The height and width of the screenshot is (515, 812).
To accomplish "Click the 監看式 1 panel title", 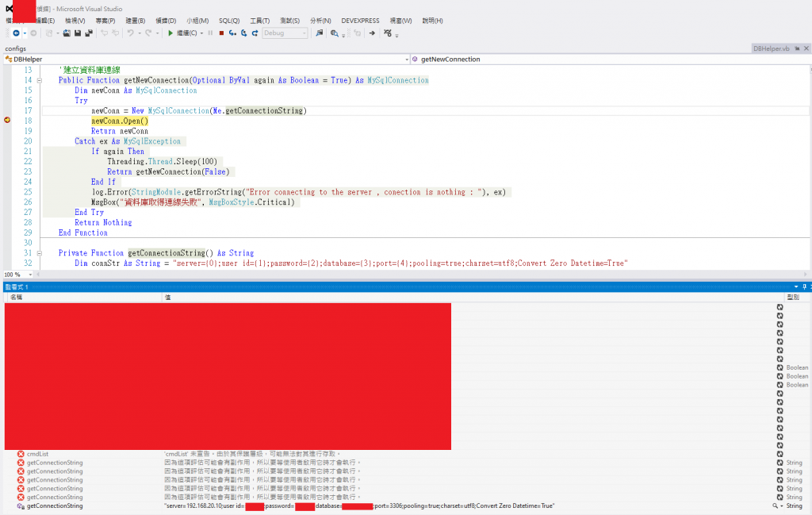I will [x=17, y=286].
